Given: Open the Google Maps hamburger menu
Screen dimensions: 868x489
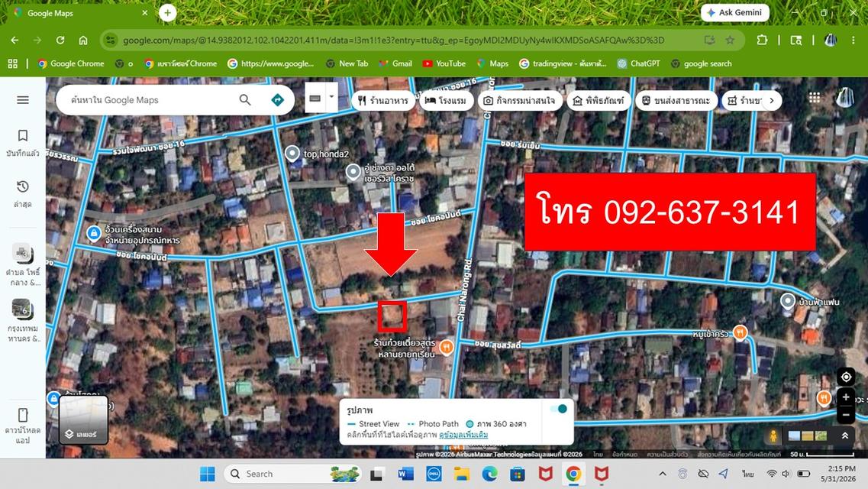Looking at the screenshot, I should click(23, 99).
